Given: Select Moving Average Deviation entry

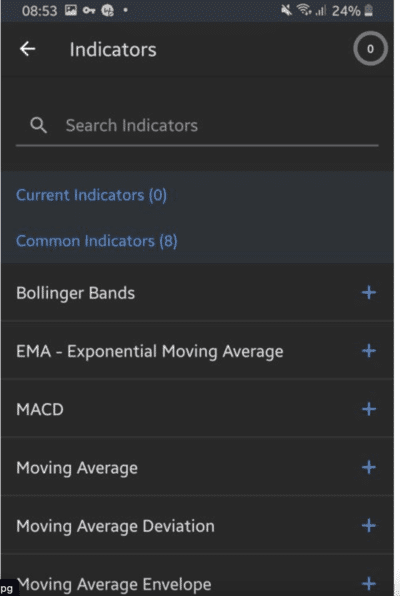Looking at the screenshot, I should [197, 526].
